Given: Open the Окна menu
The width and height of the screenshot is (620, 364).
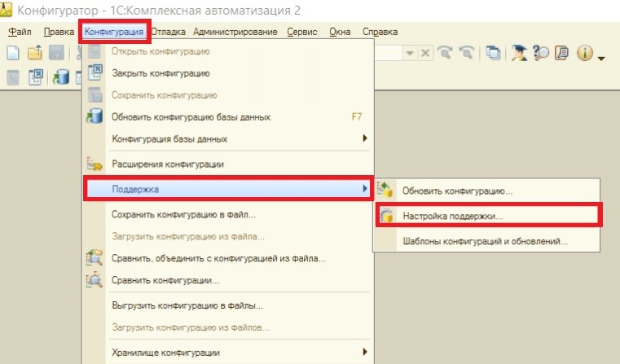Looking at the screenshot, I should (x=340, y=32).
